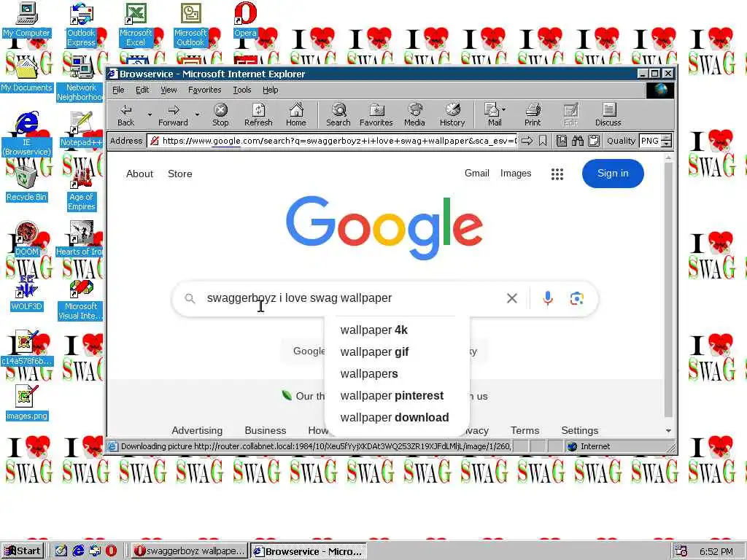Stop page loading with Stop button
The width and height of the screenshot is (747, 560).
(x=220, y=114)
